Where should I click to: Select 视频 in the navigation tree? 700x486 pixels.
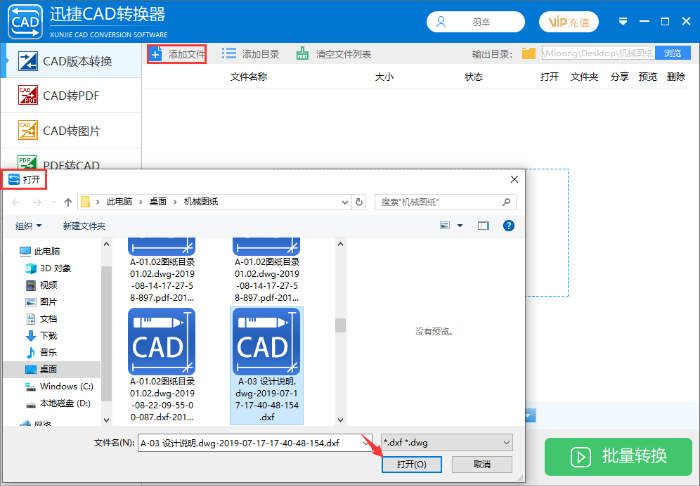tap(41, 285)
